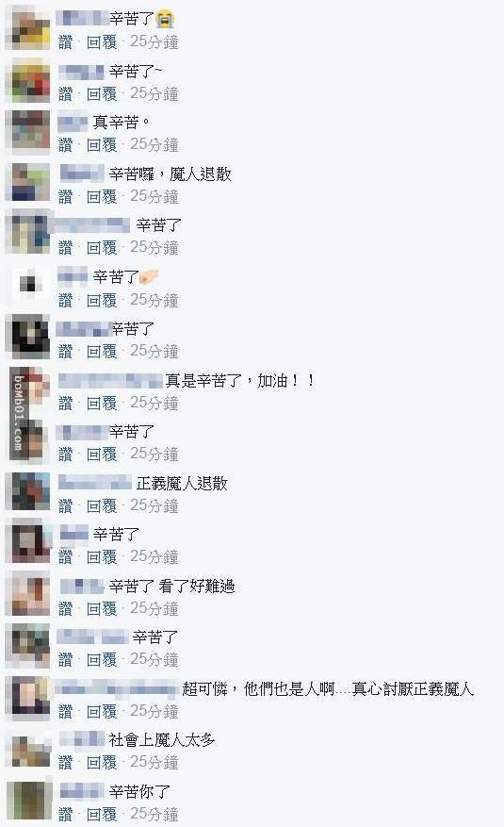This screenshot has height=827, width=504.
Task: Reply to the comment '社會上魔人太多'
Action: click(x=101, y=762)
